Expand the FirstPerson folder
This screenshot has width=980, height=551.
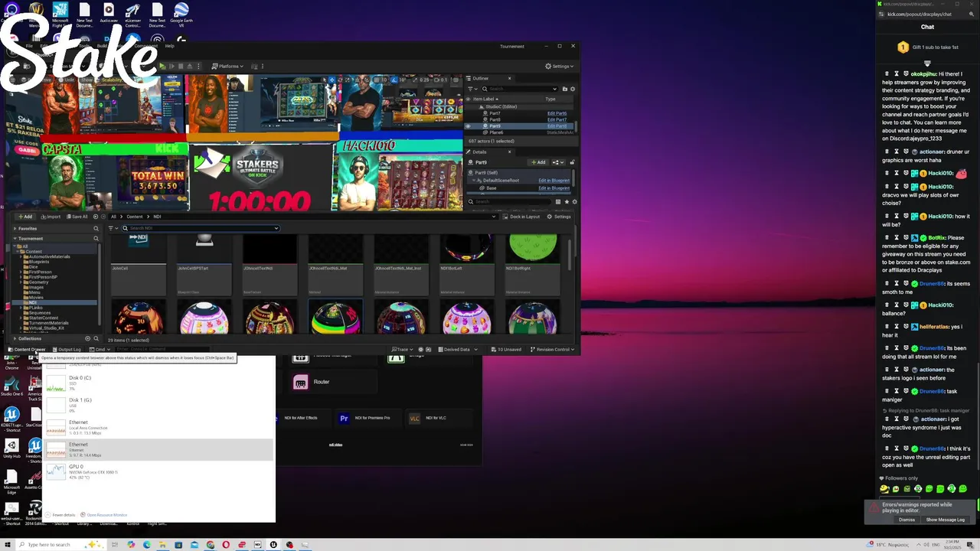tap(22, 272)
